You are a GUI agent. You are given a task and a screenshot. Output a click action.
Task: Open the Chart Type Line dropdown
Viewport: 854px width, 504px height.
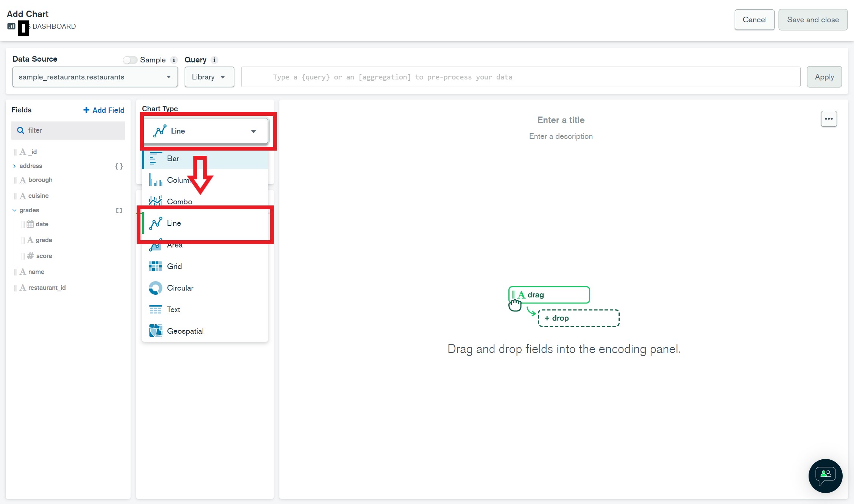[x=206, y=131]
